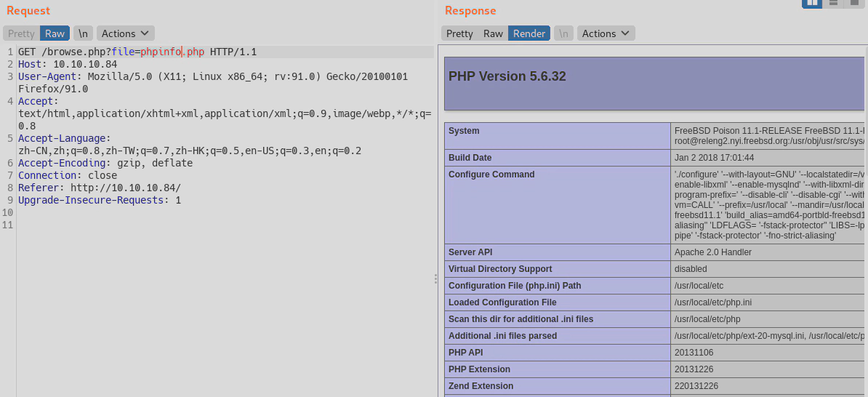
Task: Toggle the Response pane \n button
Action: click(563, 33)
